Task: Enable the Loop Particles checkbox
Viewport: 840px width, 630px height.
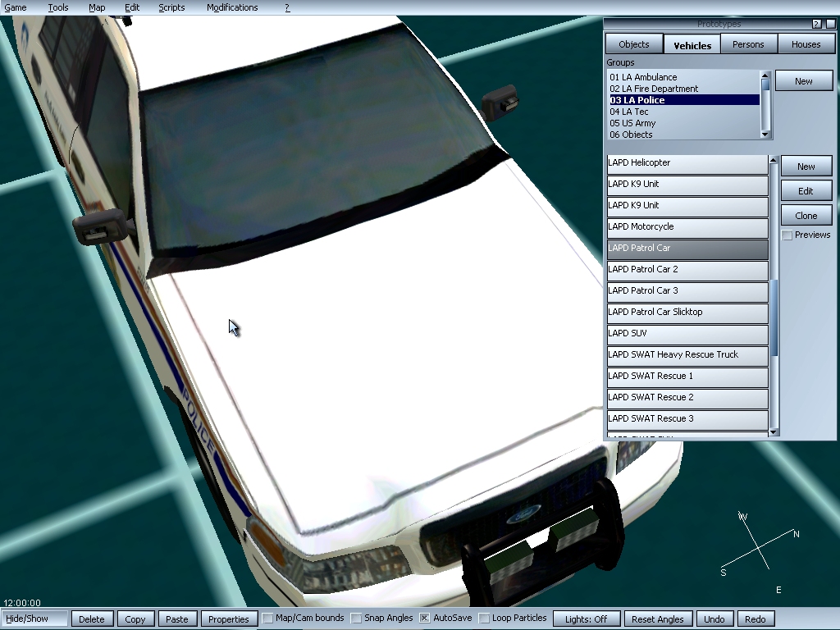Action: [x=484, y=619]
